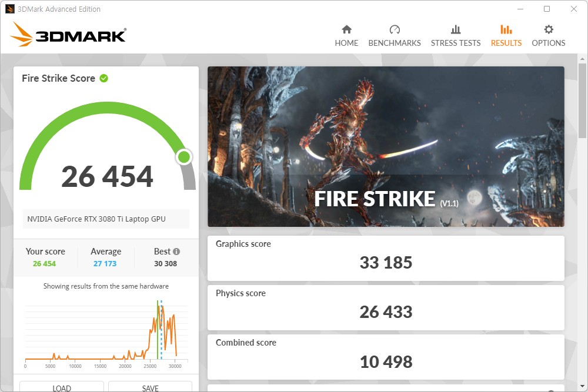The width and height of the screenshot is (588, 392).
Task: Click the Physics score value 26 433
Action: click(386, 312)
